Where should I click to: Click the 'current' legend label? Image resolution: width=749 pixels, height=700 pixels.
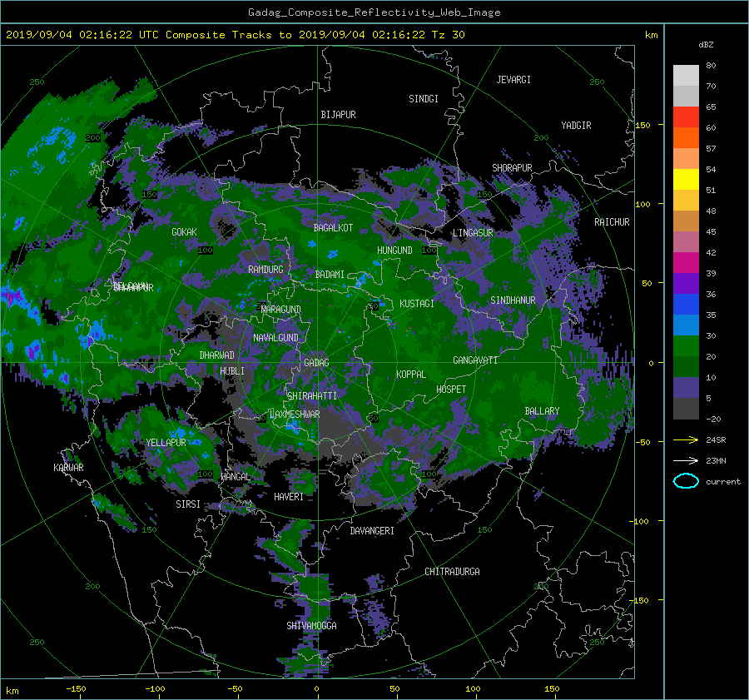point(723,482)
